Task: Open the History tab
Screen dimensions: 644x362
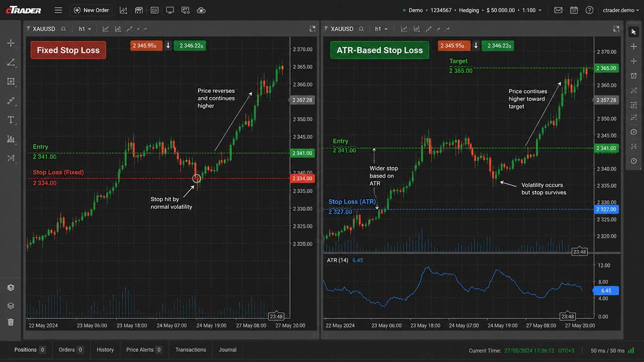Action: (x=105, y=350)
